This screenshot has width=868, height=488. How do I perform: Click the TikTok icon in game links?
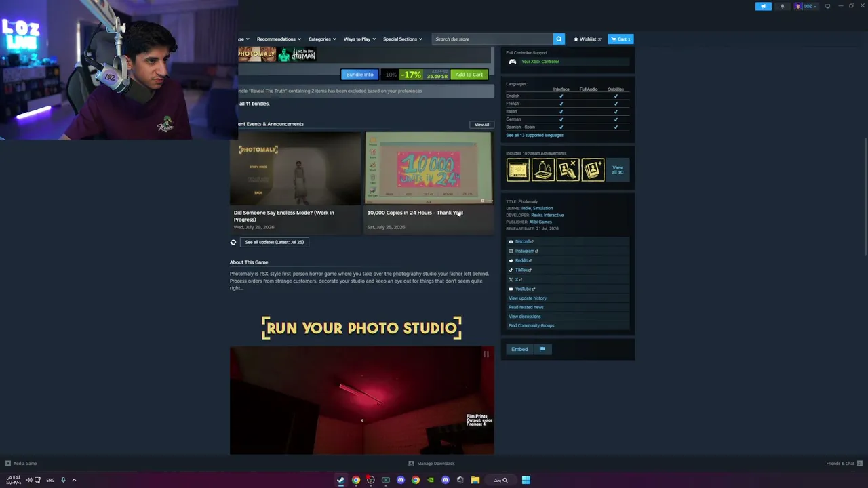tap(511, 270)
